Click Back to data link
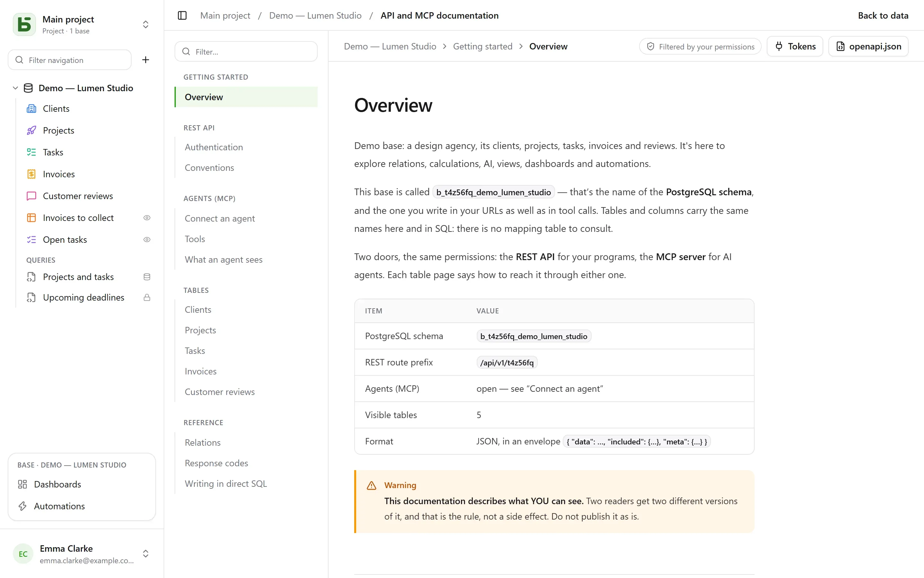The height and width of the screenshot is (578, 924). 883,16
